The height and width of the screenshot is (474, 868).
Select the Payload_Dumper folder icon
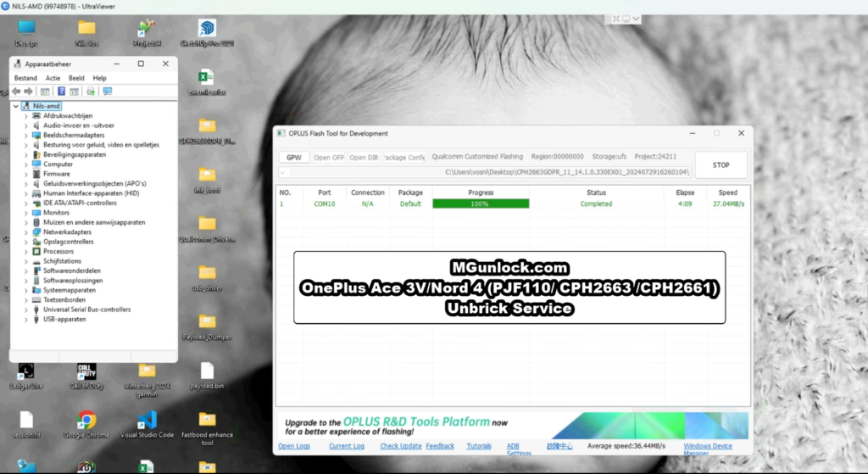(x=207, y=326)
